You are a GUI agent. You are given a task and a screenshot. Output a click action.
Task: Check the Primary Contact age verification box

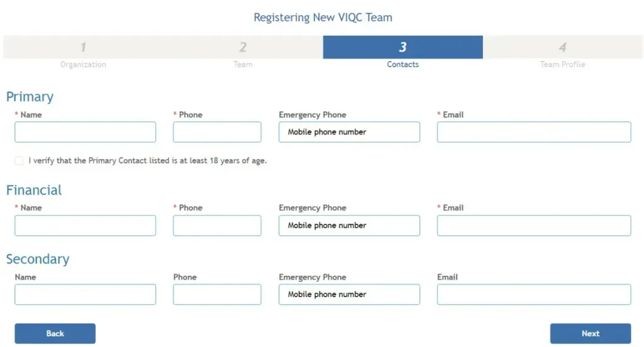coord(19,161)
